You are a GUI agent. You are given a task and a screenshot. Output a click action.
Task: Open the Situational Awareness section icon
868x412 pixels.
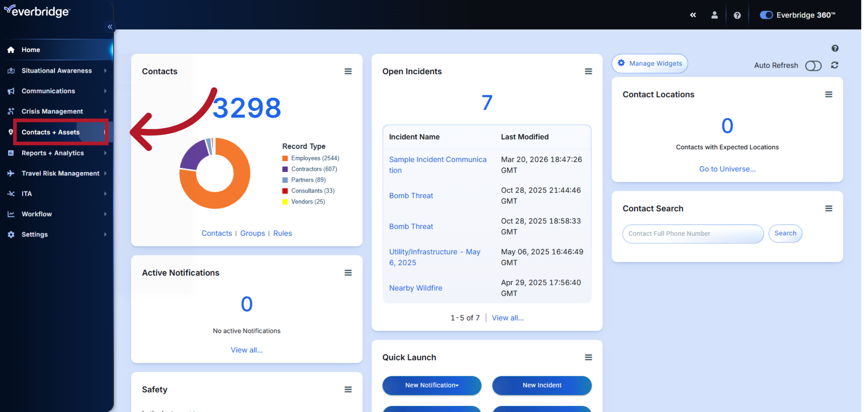click(11, 70)
